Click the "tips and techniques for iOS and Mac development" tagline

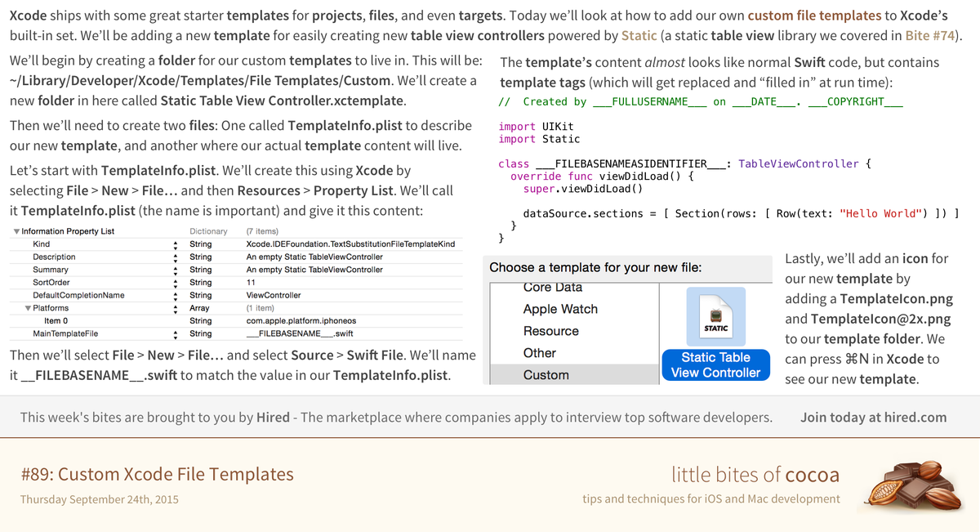711,498
